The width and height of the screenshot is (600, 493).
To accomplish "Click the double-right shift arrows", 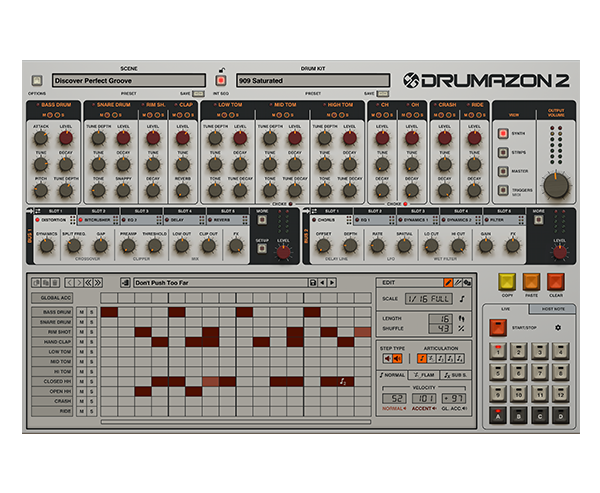I will 98,283.
